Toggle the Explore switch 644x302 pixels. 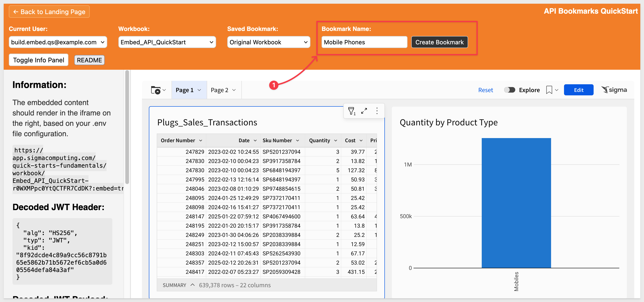509,90
